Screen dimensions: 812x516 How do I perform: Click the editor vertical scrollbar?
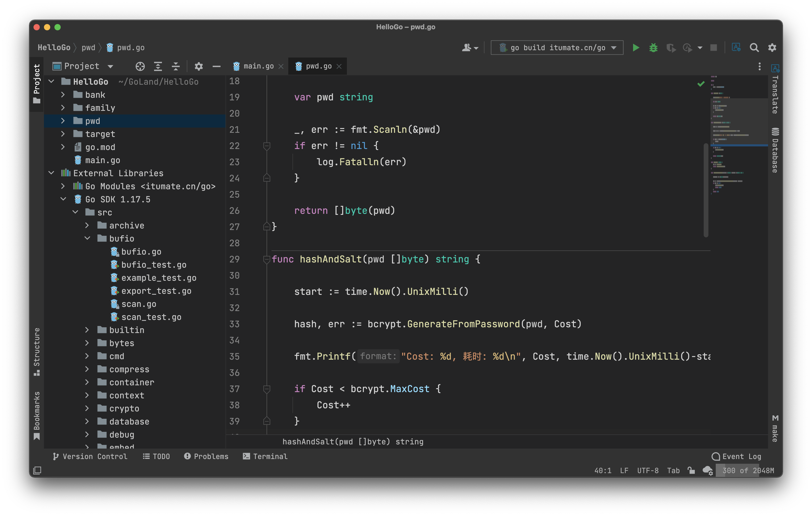706,190
